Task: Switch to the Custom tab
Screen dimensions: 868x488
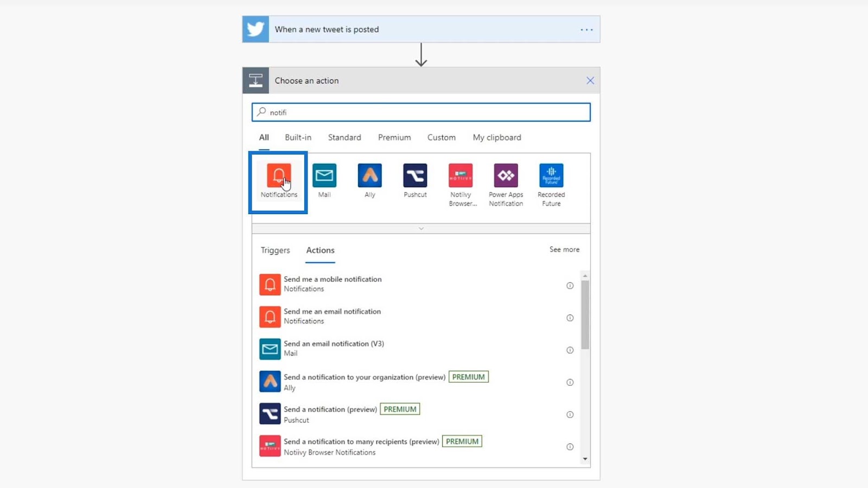Action: 442,138
